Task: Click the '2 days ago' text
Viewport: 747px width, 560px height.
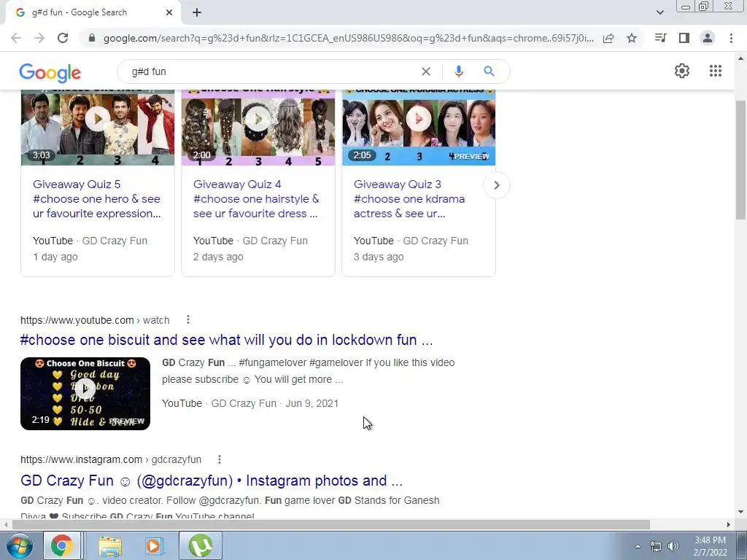Action: 218,257
